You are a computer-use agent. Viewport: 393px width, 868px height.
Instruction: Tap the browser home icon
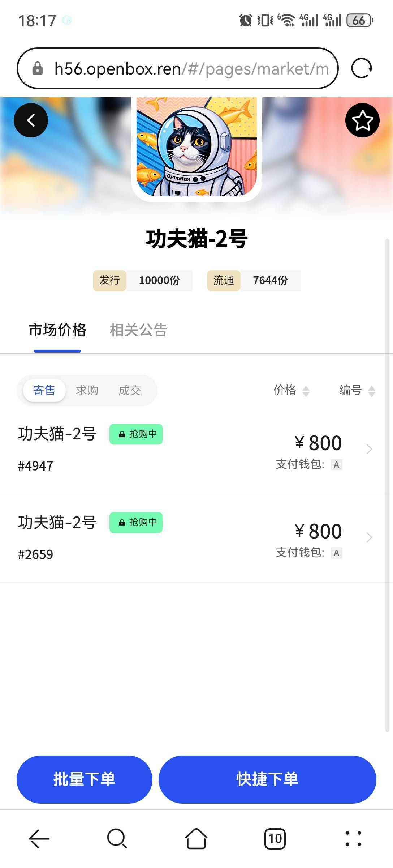point(196,838)
